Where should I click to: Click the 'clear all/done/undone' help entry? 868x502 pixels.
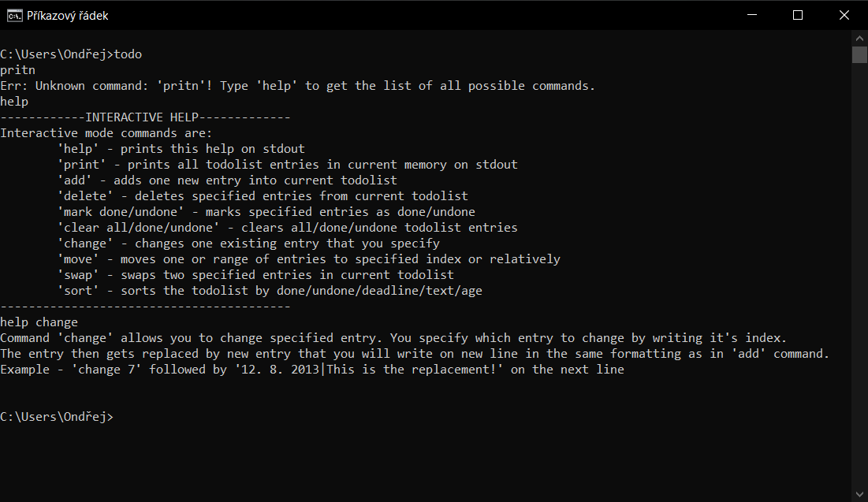tap(287, 227)
